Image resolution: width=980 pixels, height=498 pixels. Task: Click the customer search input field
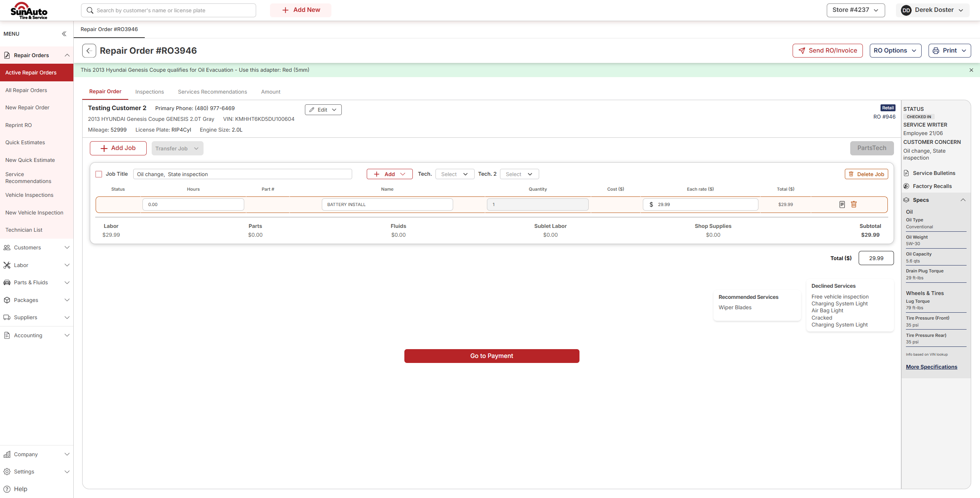tap(169, 10)
